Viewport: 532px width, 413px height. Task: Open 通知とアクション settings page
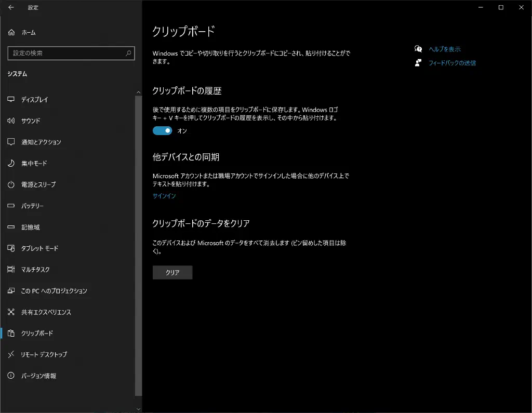[x=41, y=142]
